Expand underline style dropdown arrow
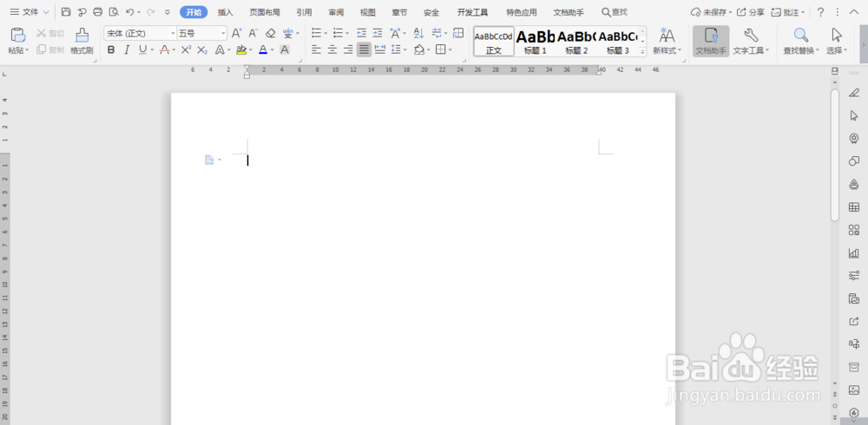The image size is (868, 425). point(152,50)
